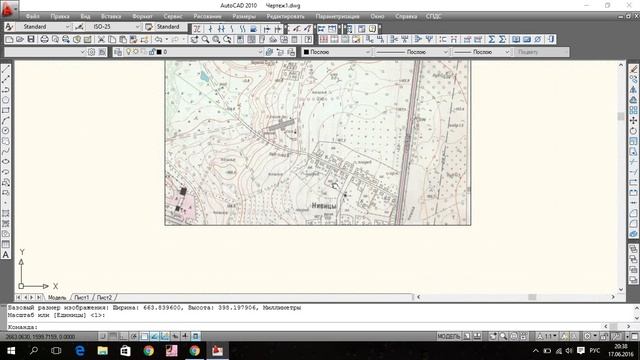Switch to the Лист1 layout tab

click(81, 298)
